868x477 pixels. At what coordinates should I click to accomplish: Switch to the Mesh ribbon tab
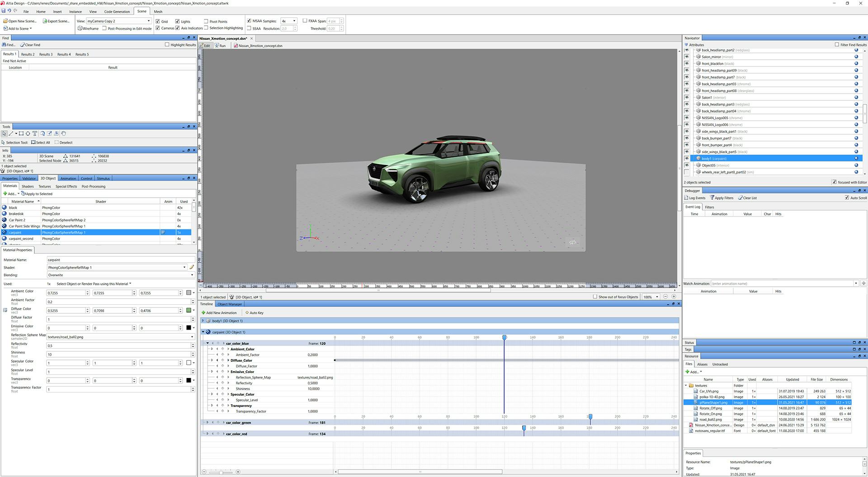coord(158,11)
